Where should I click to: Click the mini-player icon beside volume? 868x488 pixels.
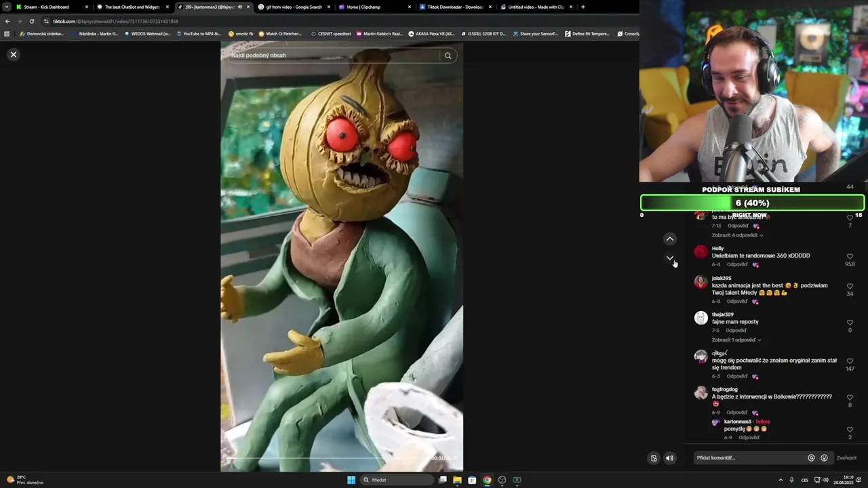coord(654,458)
